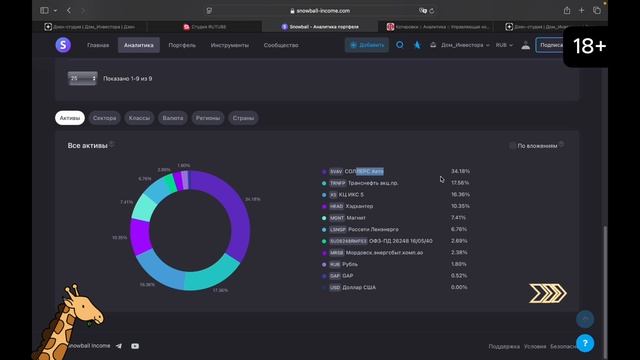Expand the Дом_Инвестора portfolio dropdown
This screenshot has width=640, height=360.
click(x=465, y=45)
